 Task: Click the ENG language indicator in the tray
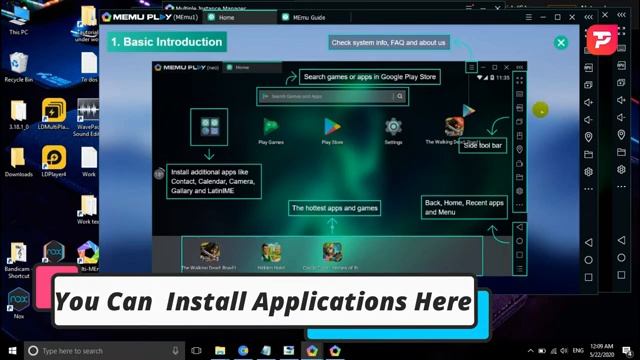click(578, 351)
